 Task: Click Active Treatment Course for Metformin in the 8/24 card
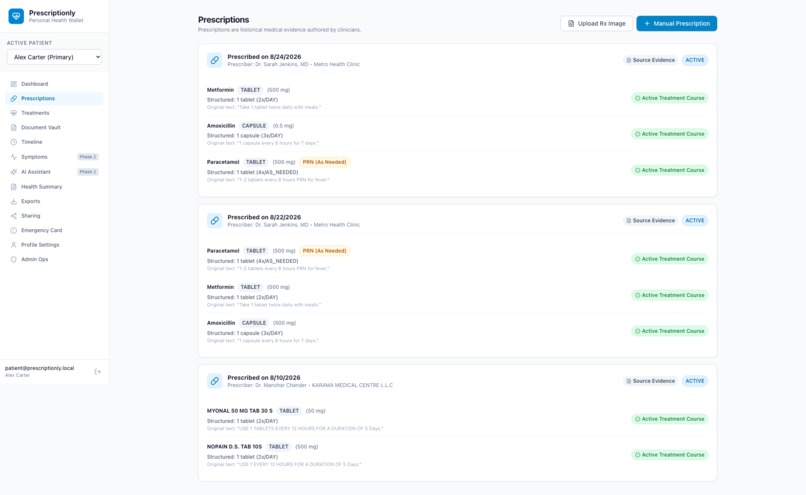(x=669, y=98)
